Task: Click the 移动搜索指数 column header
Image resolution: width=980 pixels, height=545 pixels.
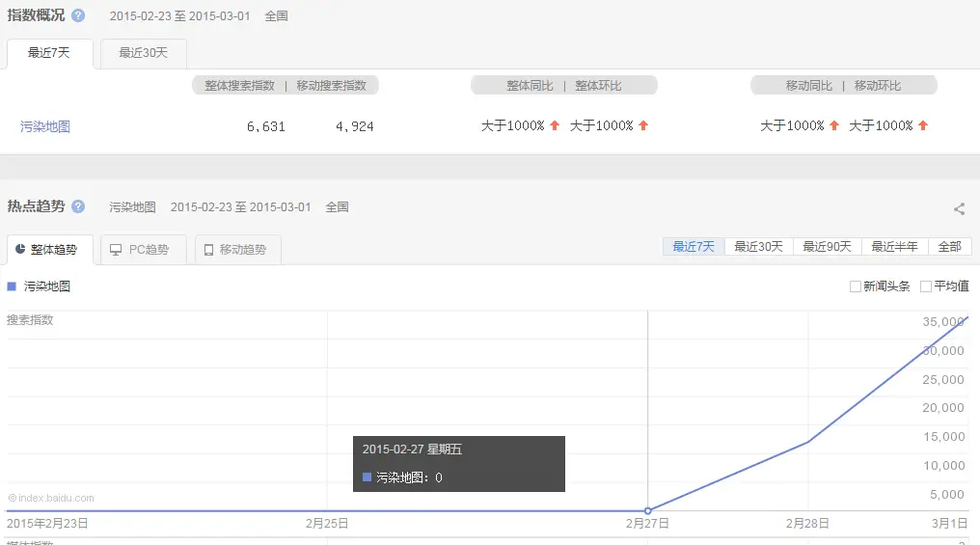Action: point(331,86)
